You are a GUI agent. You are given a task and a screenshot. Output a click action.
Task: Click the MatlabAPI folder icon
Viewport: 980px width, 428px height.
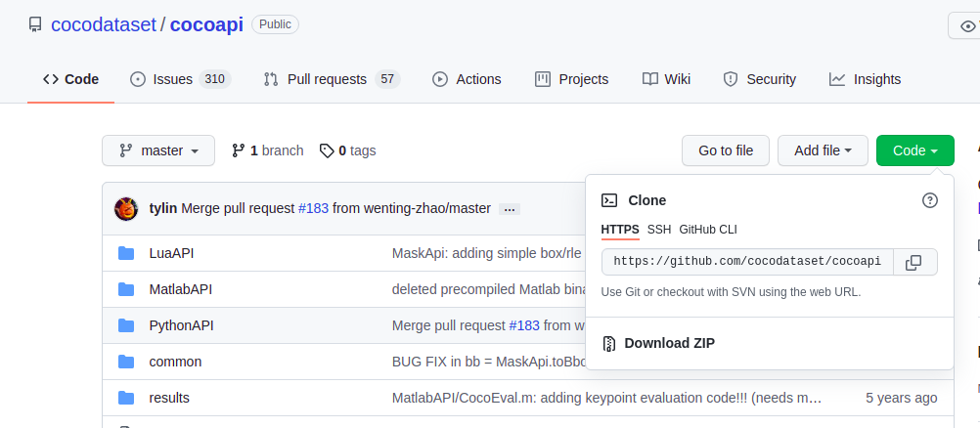[x=126, y=289]
